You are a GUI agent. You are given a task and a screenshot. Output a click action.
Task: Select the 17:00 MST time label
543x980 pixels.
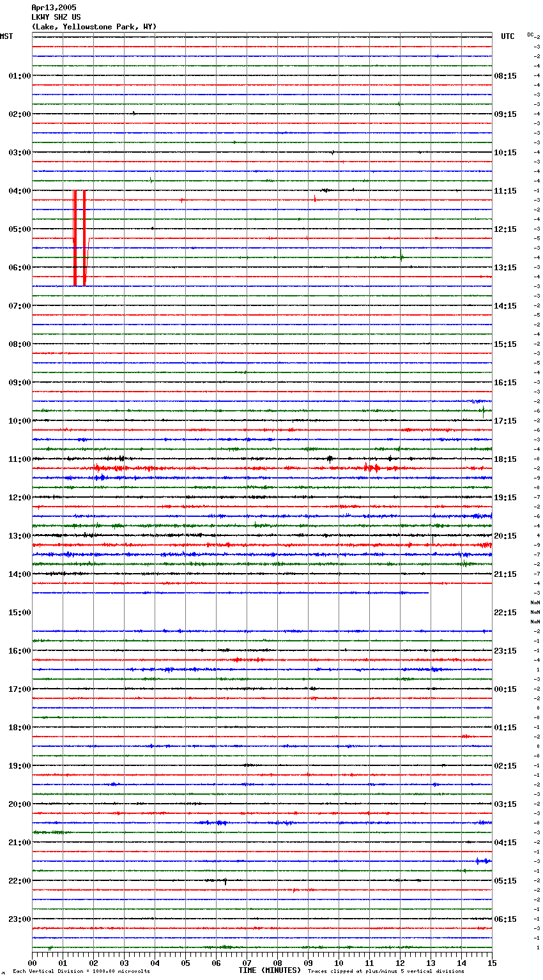[20, 689]
